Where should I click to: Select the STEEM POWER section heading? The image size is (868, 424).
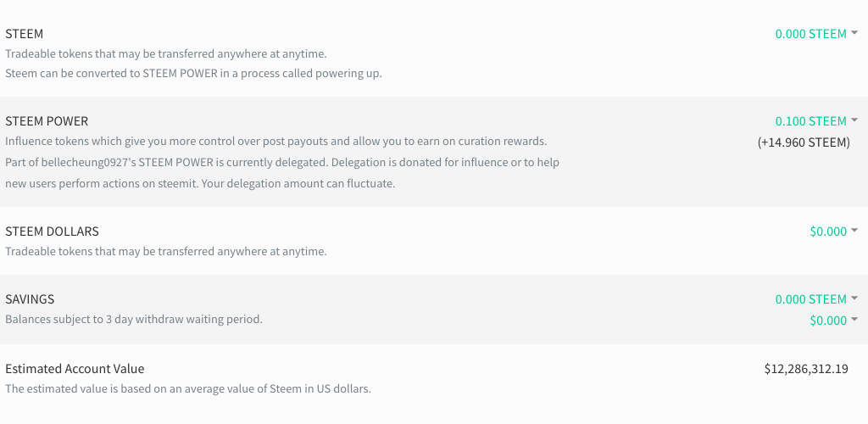click(47, 121)
